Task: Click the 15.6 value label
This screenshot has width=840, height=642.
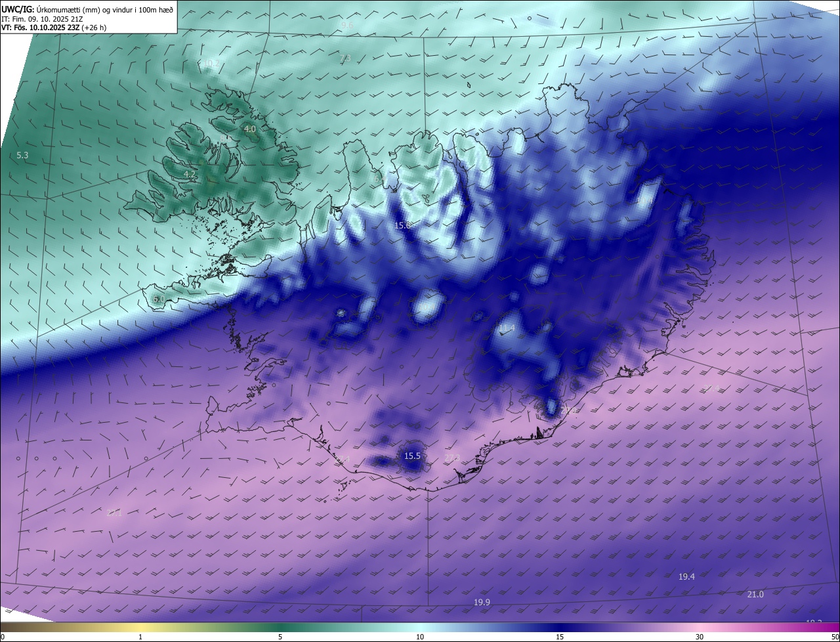Action: pos(402,225)
